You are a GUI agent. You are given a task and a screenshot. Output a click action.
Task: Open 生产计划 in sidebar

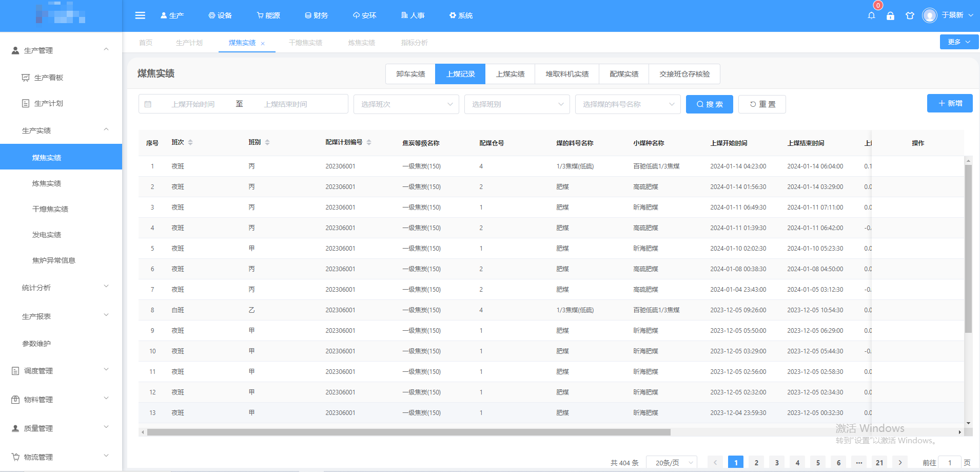[61, 103]
